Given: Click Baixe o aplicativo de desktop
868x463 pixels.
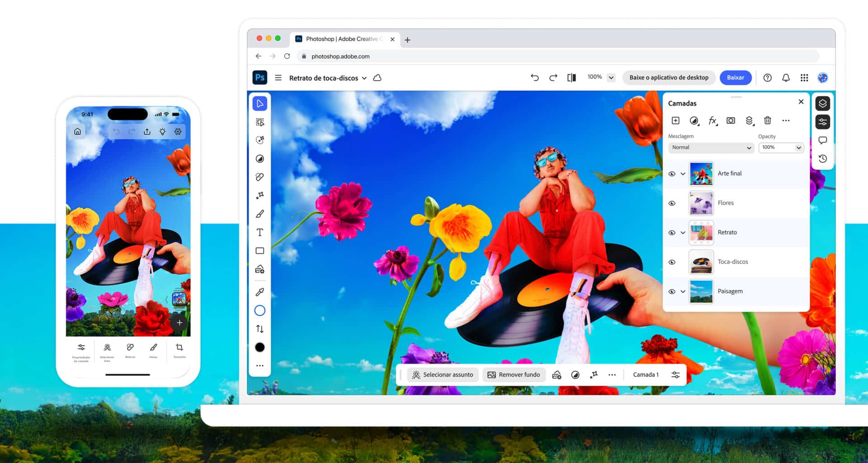Looking at the screenshot, I should (669, 77).
